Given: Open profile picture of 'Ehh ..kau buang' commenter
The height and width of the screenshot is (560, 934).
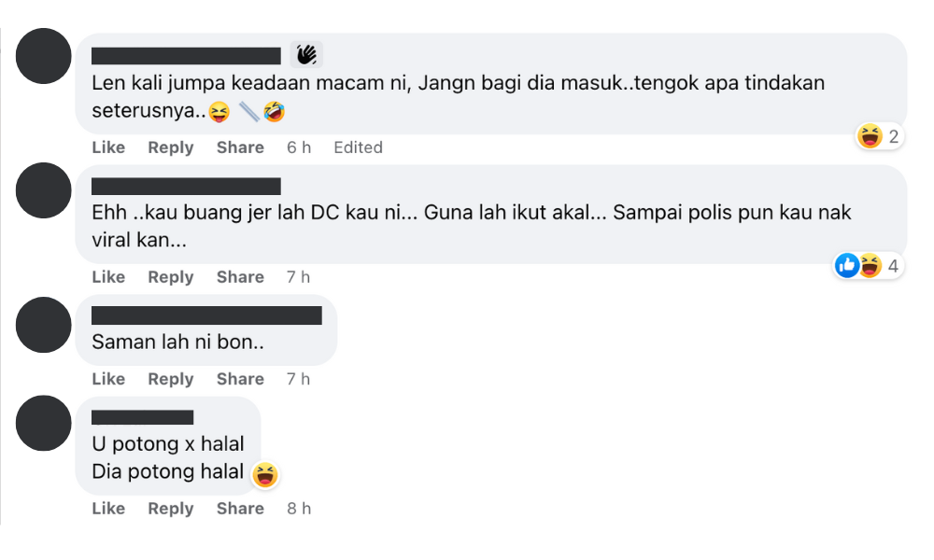Looking at the screenshot, I should [x=44, y=190].
